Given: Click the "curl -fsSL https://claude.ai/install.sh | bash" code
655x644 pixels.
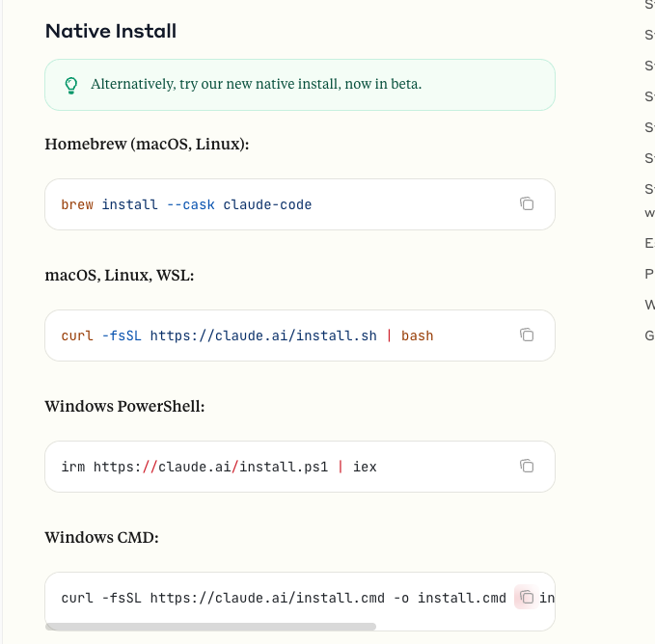Looking at the screenshot, I should point(247,336).
